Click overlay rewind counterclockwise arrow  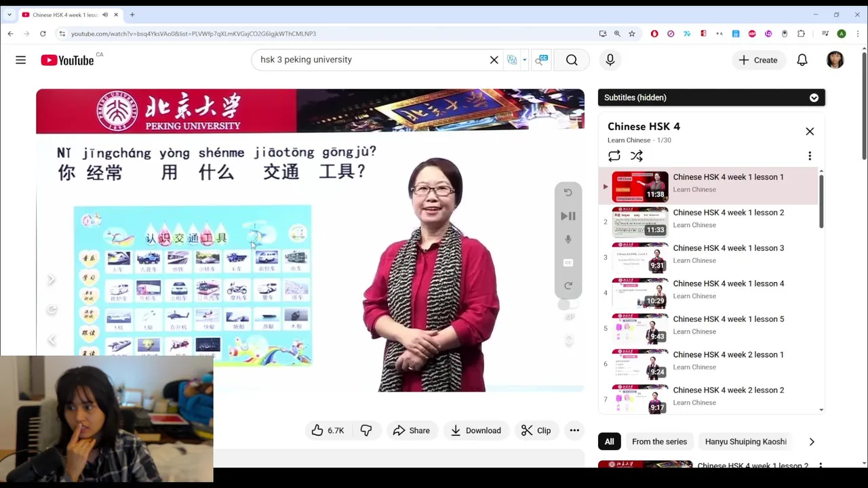coord(568,192)
